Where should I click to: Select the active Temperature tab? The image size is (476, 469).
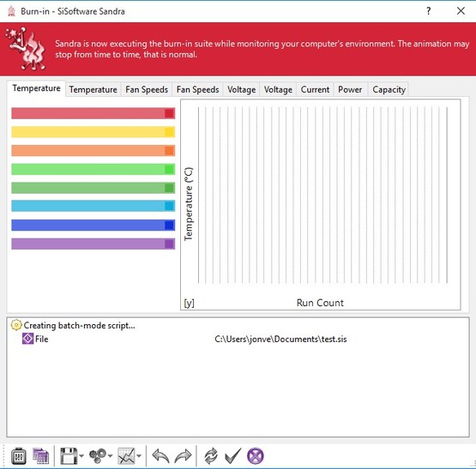pos(36,88)
